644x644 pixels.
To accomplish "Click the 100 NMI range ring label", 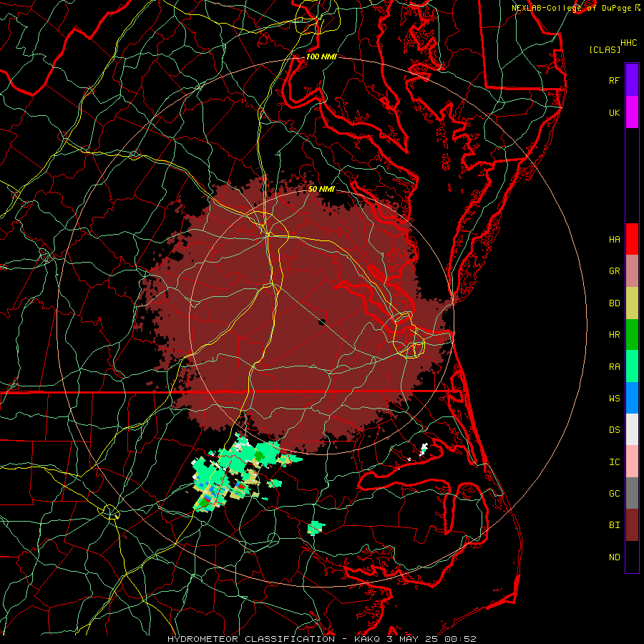I will click(x=321, y=57).
